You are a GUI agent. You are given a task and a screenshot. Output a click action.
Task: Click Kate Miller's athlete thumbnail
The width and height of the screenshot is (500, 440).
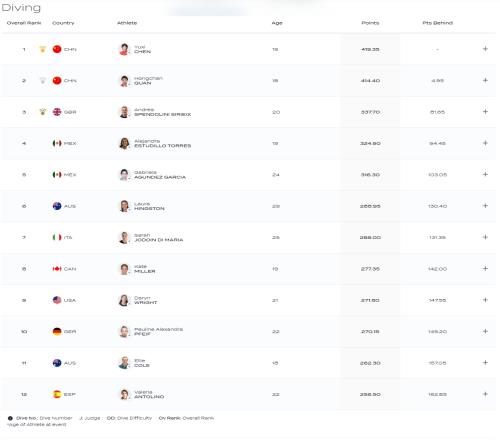124,269
